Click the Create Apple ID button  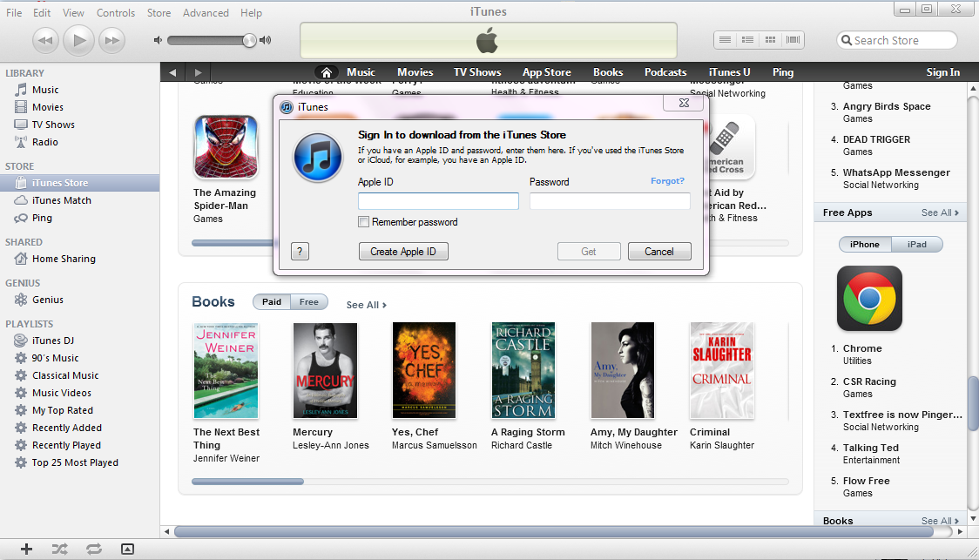click(x=403, y=252)
